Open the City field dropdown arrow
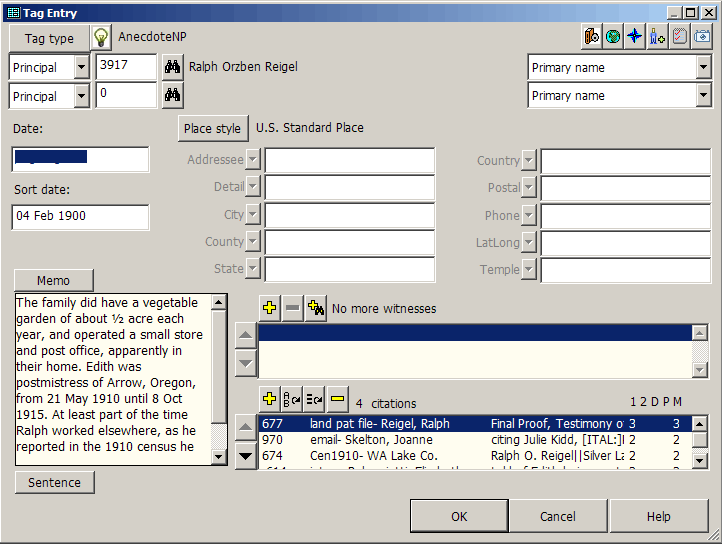The height and width of the screenshot is (544, 722). pyautogui.click(x=253, y=214)
